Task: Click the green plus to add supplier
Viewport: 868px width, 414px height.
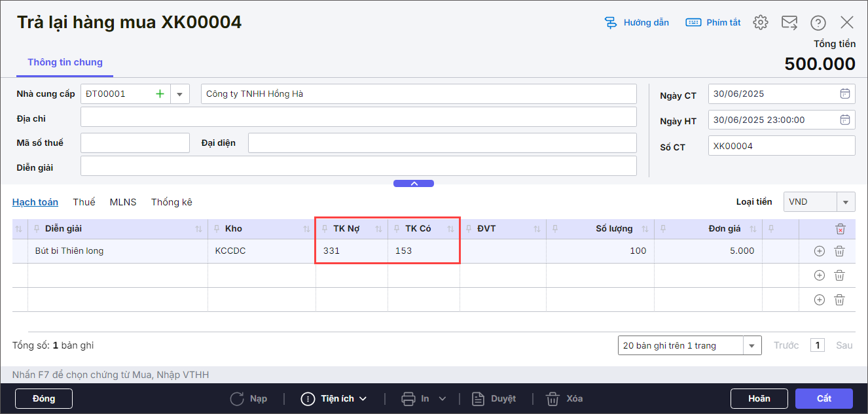Action: pos(160,94)
